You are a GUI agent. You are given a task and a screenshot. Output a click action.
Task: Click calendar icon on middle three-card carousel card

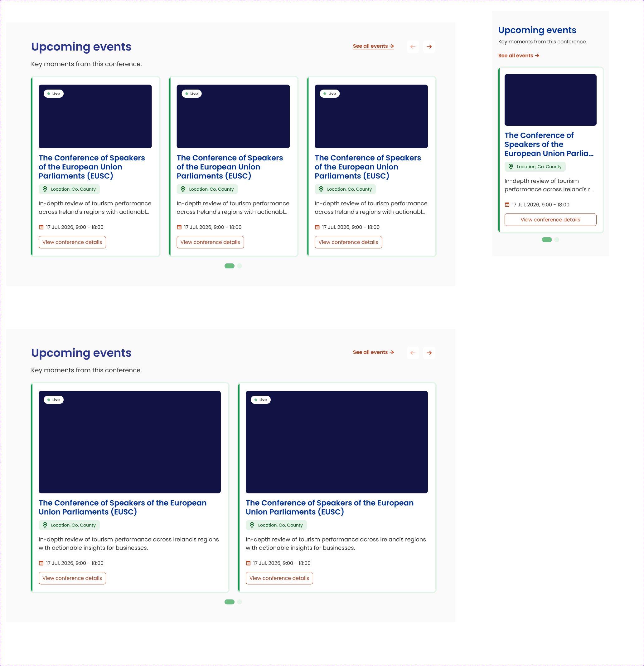click(179, 227)
